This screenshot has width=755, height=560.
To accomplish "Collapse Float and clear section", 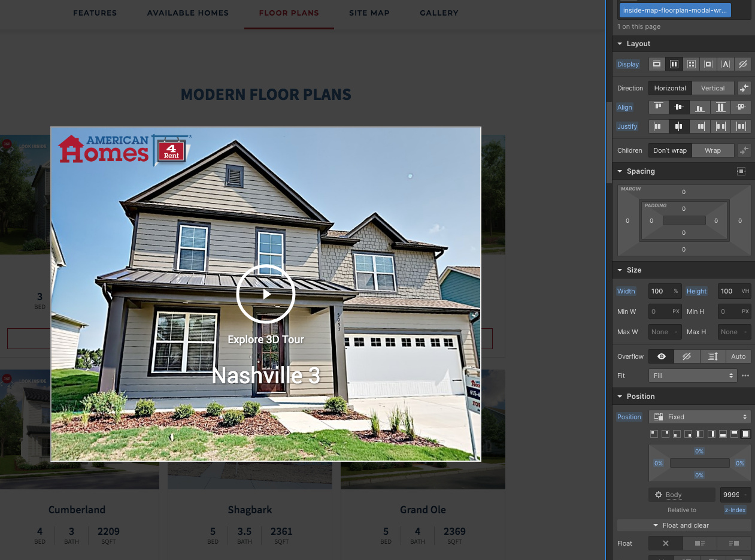I will click(684, 525).
